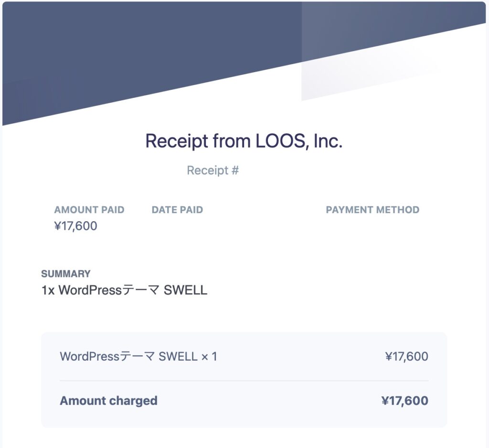Screen dimensions: 489x448
Task: Click the word "SWELL" in the summary line
Action: coord(185,290)
